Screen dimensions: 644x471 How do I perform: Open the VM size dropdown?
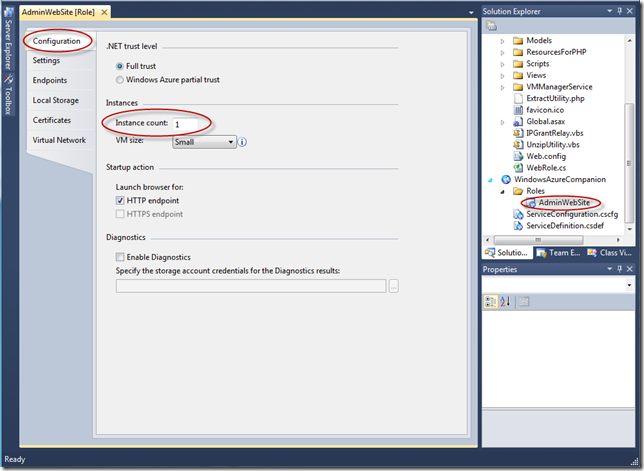pos(204,142)
